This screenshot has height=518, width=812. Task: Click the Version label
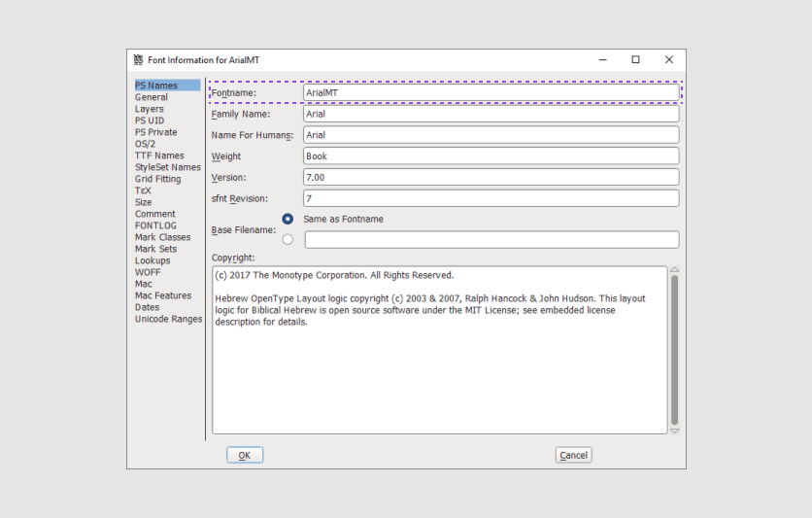229,178
